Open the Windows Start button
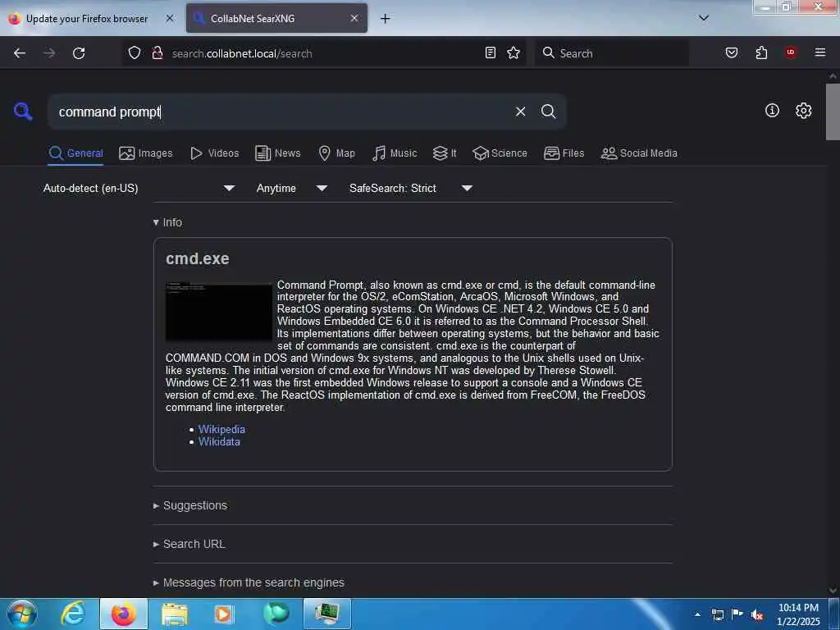Image resolution: width=840 pixels, height=630 pixels. pos(22,614)
